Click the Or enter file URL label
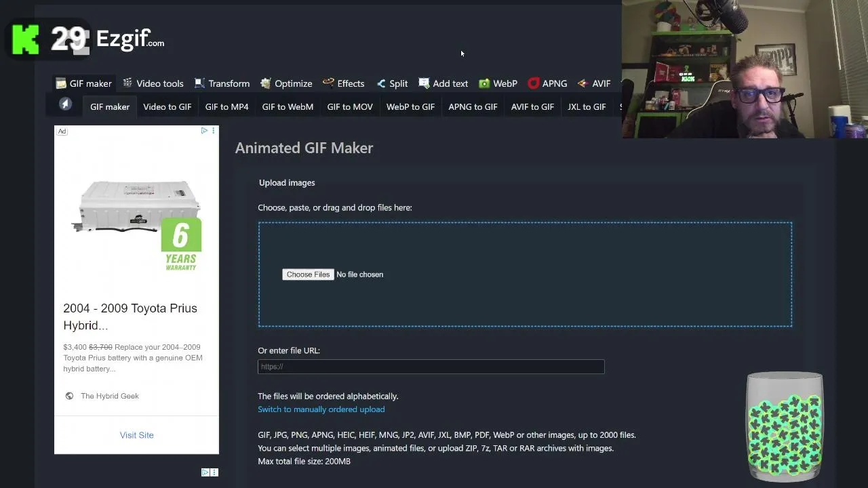 click(289, 350)
